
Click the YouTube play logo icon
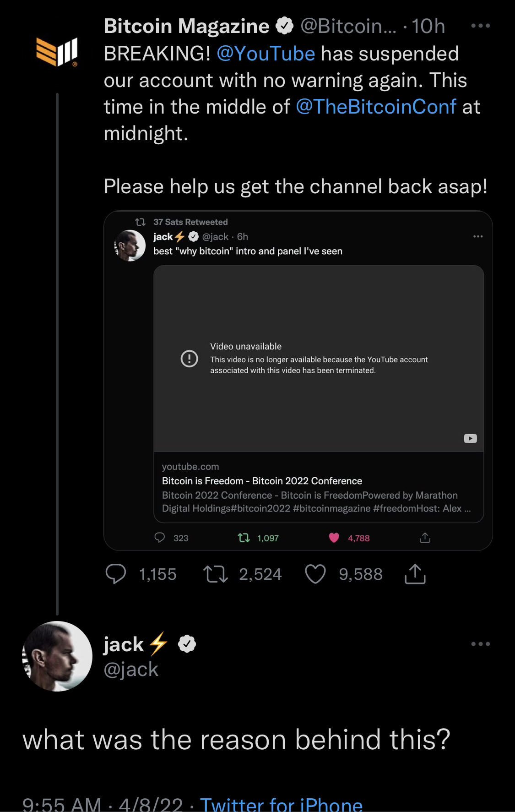[x=470, y=438]
